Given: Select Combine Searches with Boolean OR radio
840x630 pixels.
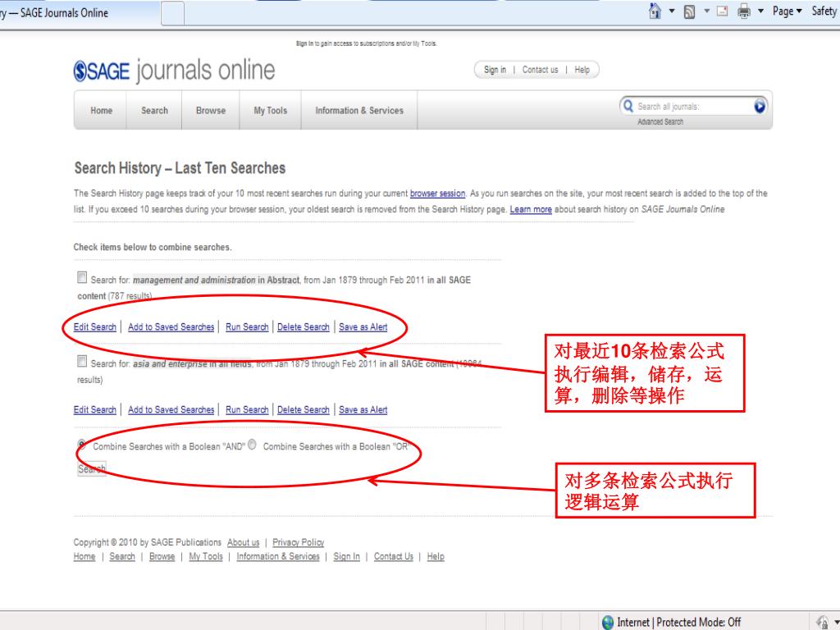Looking at the screenshot, I should point(253,444).
